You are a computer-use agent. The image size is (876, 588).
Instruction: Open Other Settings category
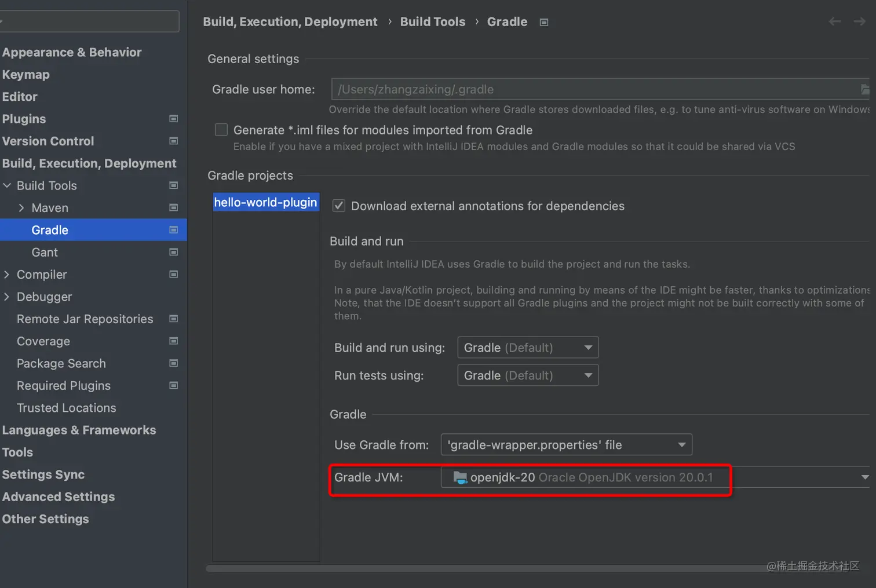coord(46,518)
